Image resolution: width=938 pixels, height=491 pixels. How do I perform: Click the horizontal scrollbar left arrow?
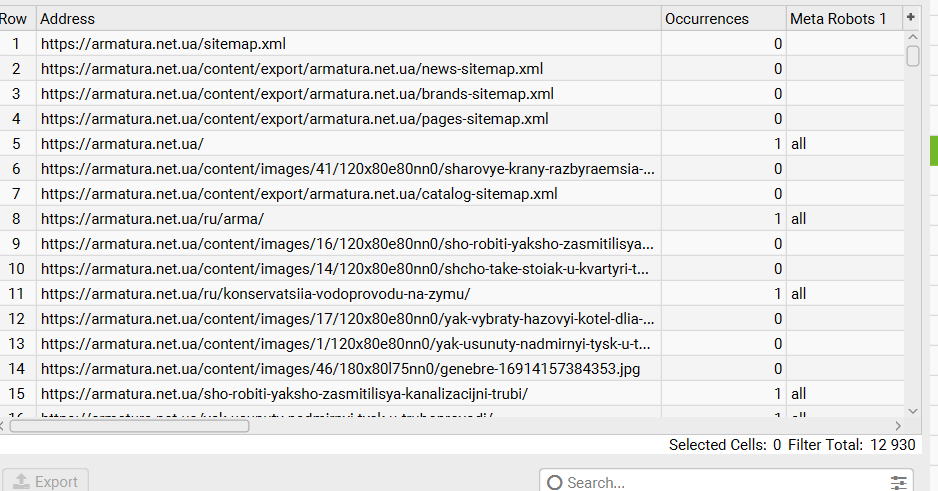click(5, 425)
